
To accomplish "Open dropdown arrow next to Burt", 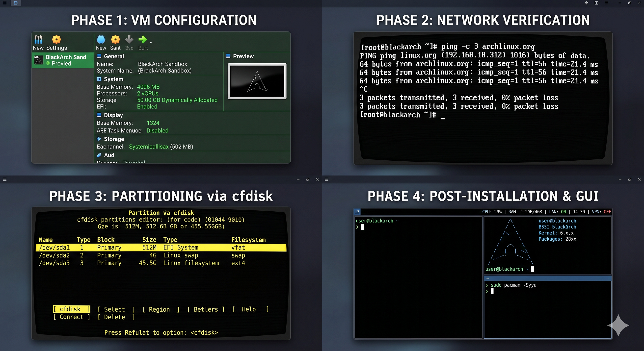I will 151,43.
